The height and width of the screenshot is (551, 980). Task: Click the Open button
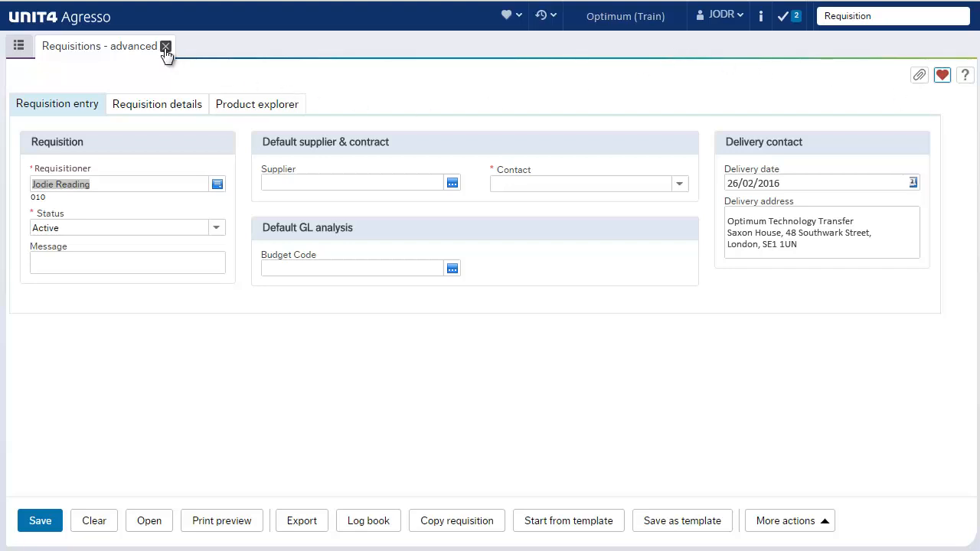(x=149, y=520)
